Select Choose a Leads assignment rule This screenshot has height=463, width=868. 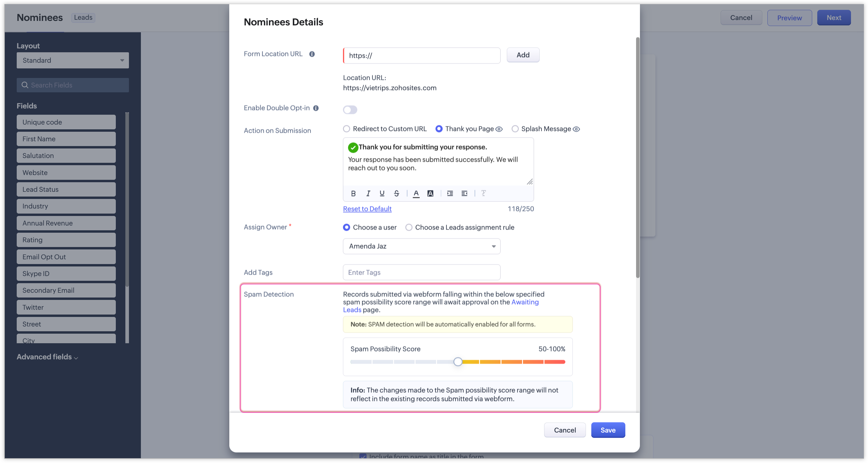click(409, 227)
